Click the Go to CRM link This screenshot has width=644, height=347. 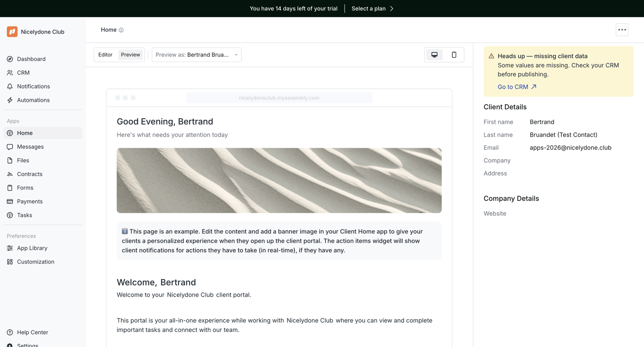point(517,87)
